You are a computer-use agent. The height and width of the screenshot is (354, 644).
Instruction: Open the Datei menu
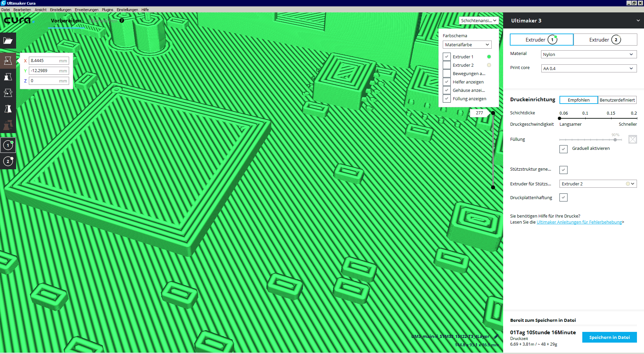click(x=6, y=10)
